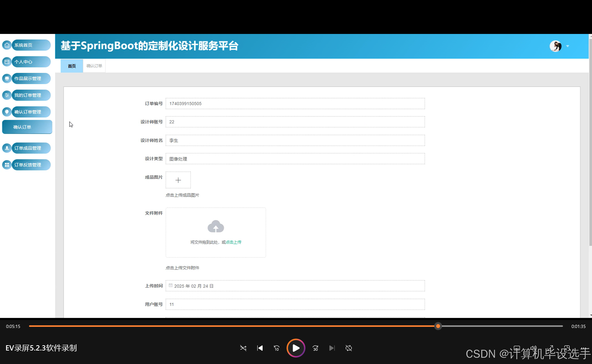Click the 用户账号 field showing 11
Image resolution: width=592 pixels, height=364 pixels.
click(x=295, y=304)
